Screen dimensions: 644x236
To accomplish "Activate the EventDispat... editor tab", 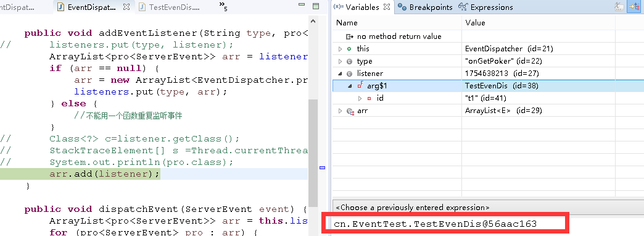I will pyautogui.click(x=91, y=7).
